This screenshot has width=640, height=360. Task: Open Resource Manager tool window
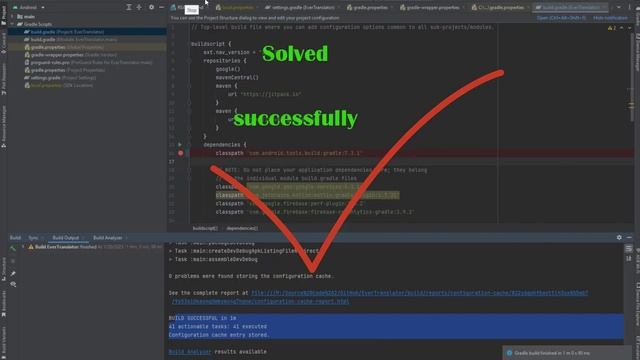[x=4, y=127]
